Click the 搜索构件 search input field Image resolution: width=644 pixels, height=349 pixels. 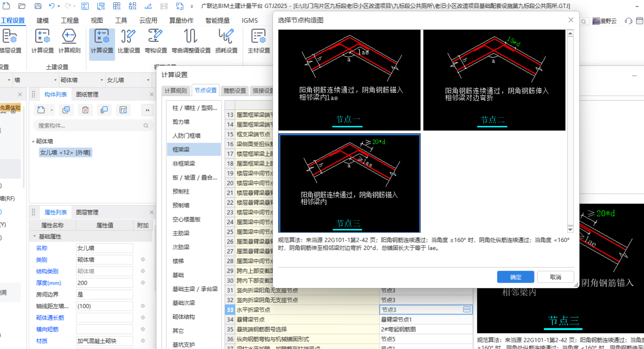(89, 125)
